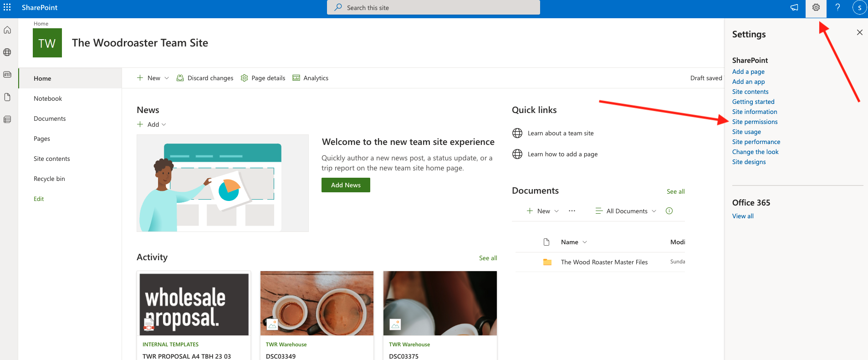
Task: Open the Help question mark icon
Action: click(x=837, y=8)
